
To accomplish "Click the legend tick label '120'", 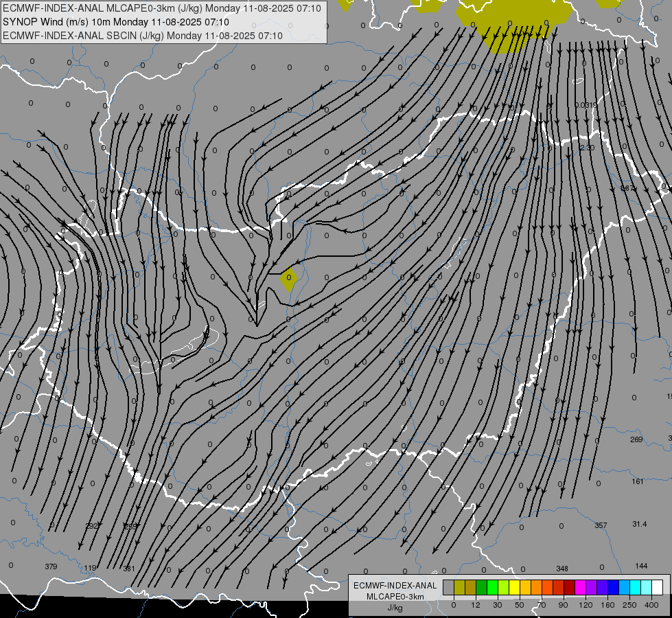I will (586, 605).
